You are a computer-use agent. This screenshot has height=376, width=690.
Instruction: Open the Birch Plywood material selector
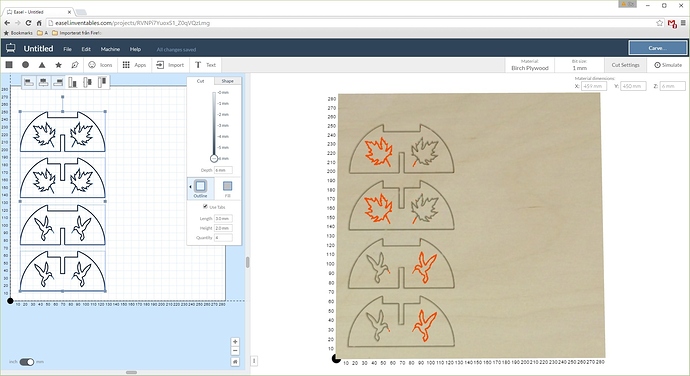[530, 65]
